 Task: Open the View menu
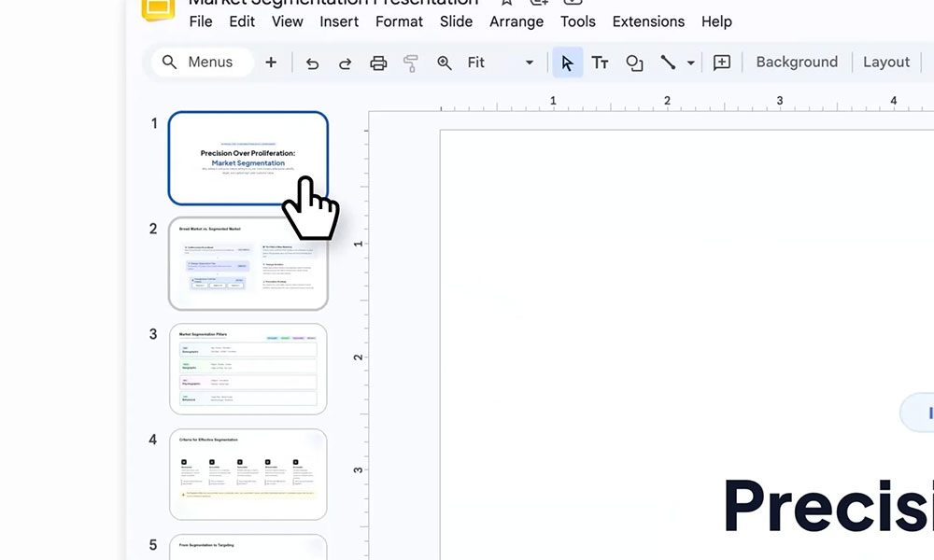click(287, 21)
